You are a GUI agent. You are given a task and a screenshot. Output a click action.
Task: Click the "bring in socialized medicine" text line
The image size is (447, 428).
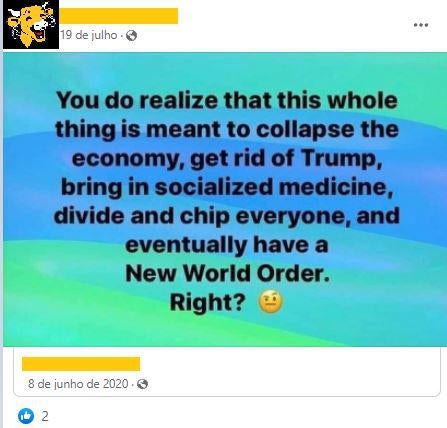[227, 187]
